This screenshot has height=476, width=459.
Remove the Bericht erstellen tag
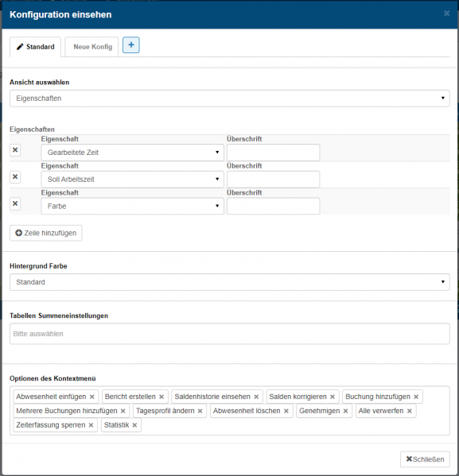161,397
